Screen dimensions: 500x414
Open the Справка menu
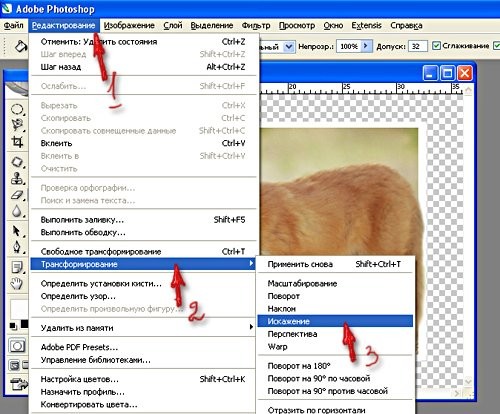(406, 25)
